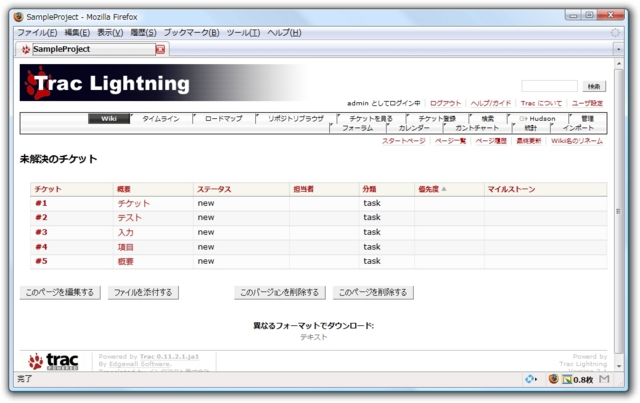Download page as テキスト link
Viewport: 640px width, 403px height.
pyautogui.click(x=313, y=337)
